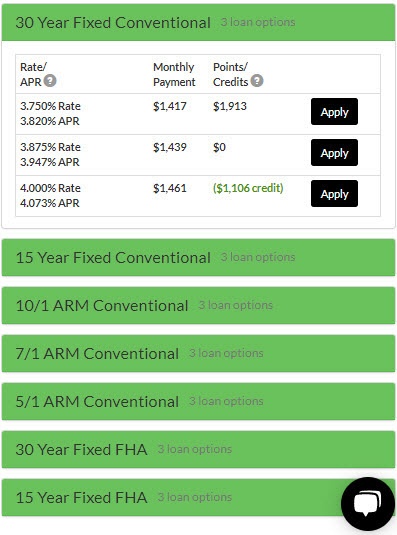Apply for the 4.000% rate loan

[334, 193]
